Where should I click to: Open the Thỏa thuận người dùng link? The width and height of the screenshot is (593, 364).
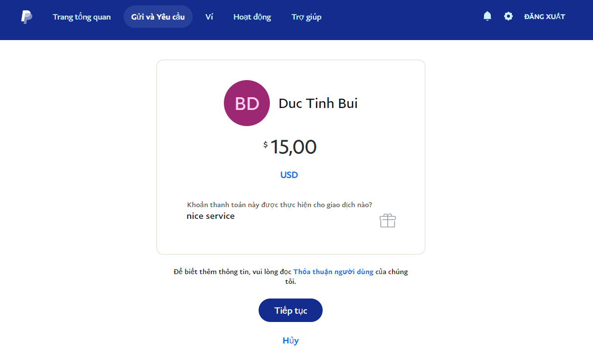point(333,272)
